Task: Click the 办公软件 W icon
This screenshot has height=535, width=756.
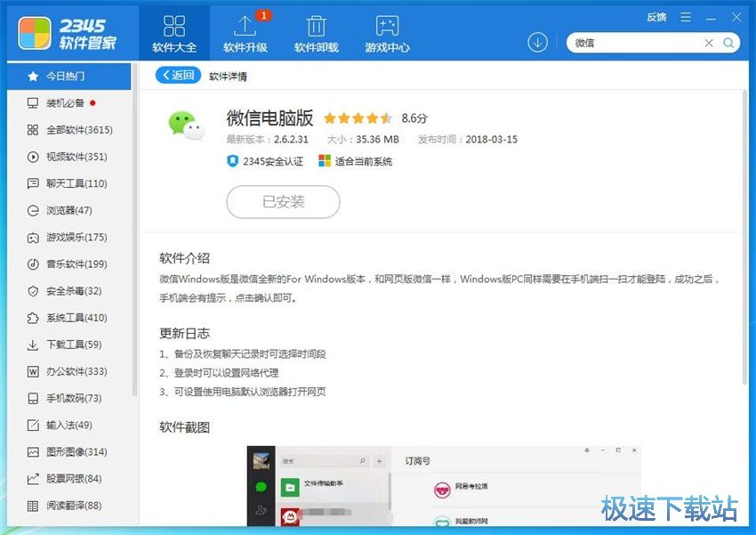Action: [33, 371]
